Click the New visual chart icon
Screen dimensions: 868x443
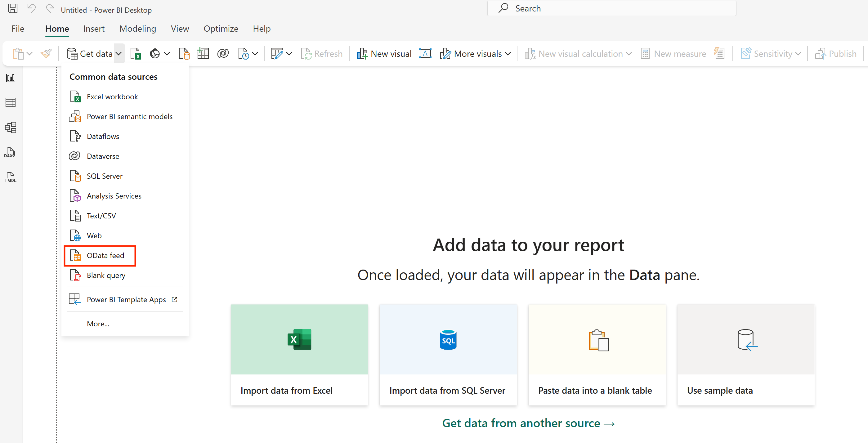[362, 54]
